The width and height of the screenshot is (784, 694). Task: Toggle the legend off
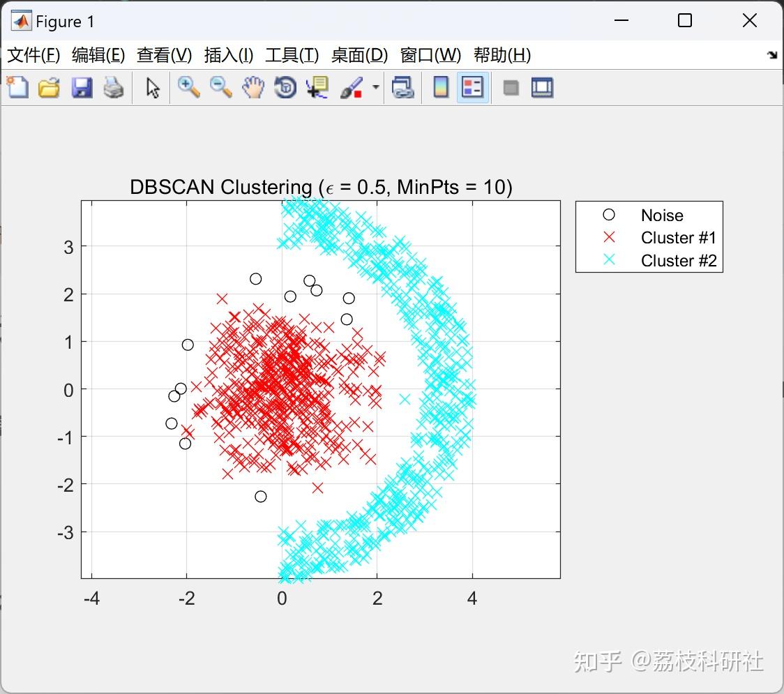pos(472,87)
